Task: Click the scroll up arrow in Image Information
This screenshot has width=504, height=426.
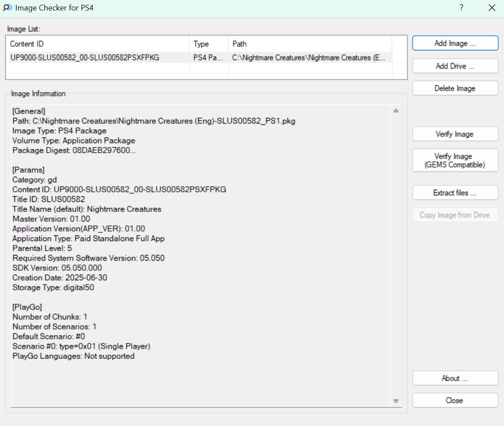Action: [396, 111]
